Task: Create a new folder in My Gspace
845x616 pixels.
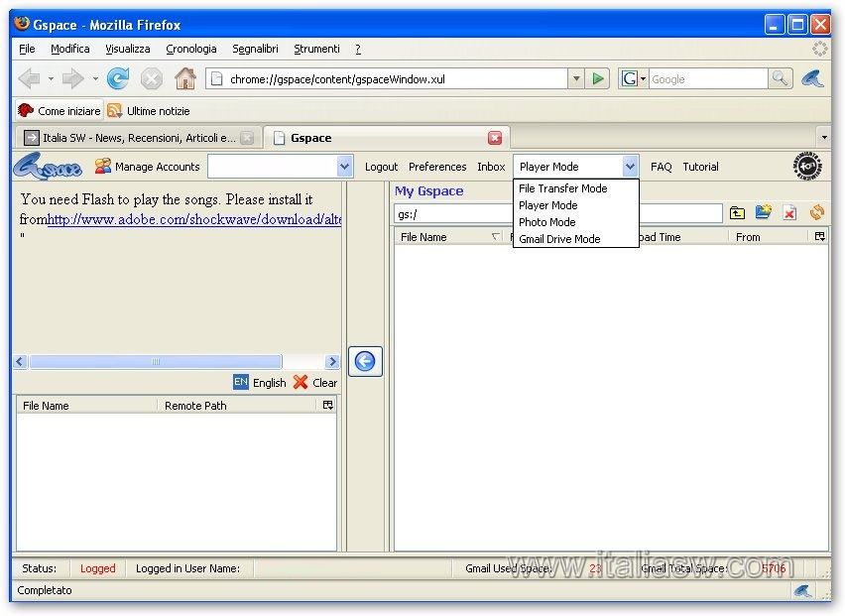Action: [763, 212]
